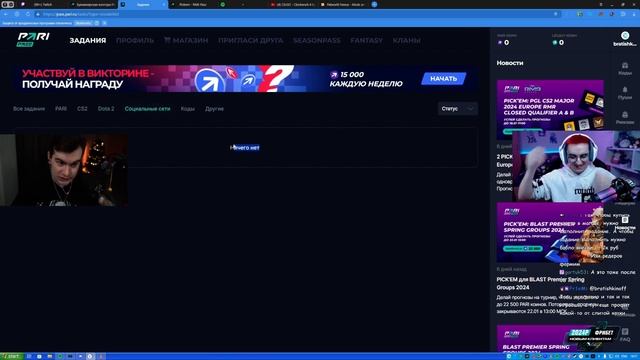Click the Новости heading
640x360 pixels.
pos(510,63)
